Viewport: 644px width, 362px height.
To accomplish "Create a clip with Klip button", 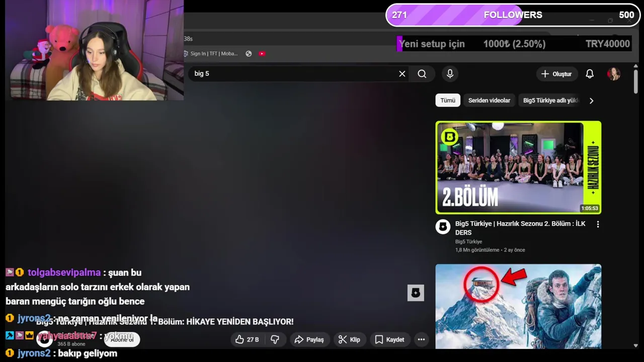I will tap(349, 340).
